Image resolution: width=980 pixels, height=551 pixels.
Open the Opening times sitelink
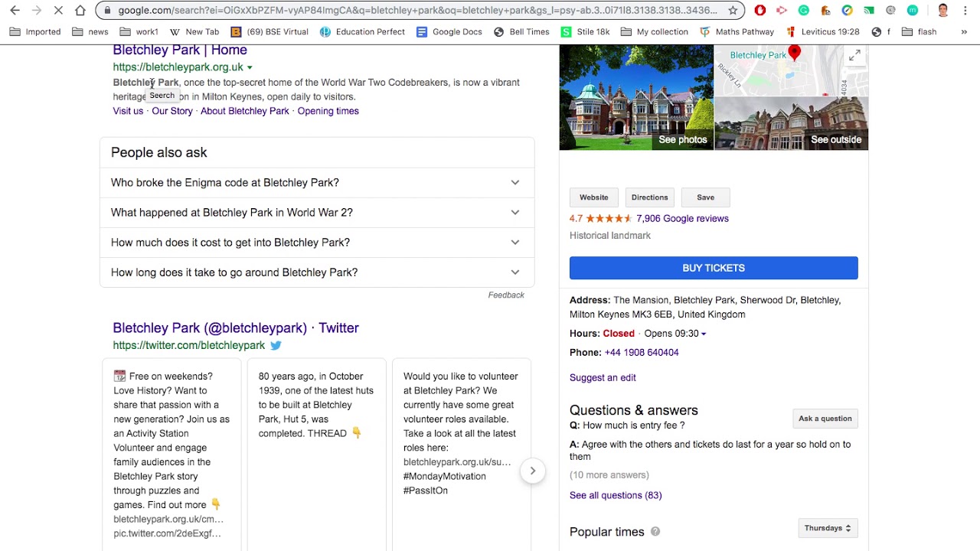point(328,111)
